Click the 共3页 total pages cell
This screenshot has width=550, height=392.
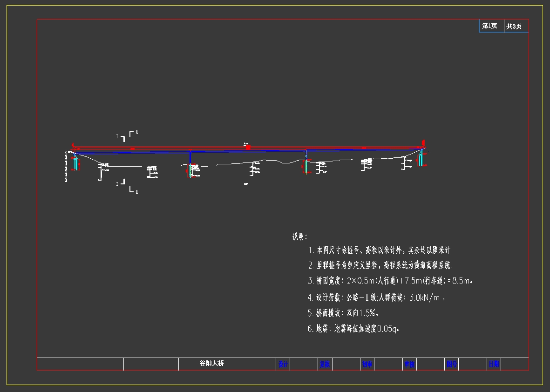514,27
